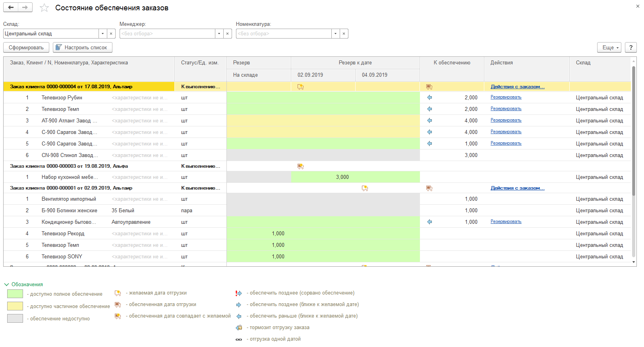Open the Еще menu
Screen dimensions: 644x347
tap(609, 48)
